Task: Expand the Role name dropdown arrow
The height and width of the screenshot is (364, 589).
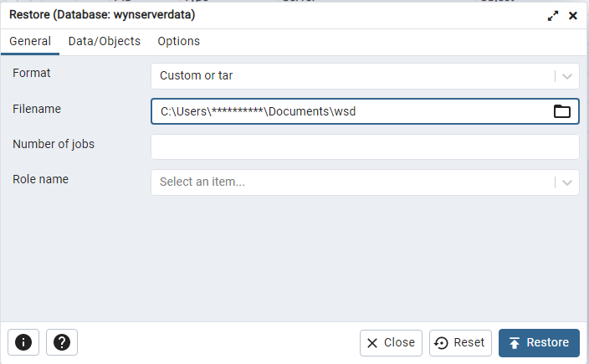Action: [567, 182]
